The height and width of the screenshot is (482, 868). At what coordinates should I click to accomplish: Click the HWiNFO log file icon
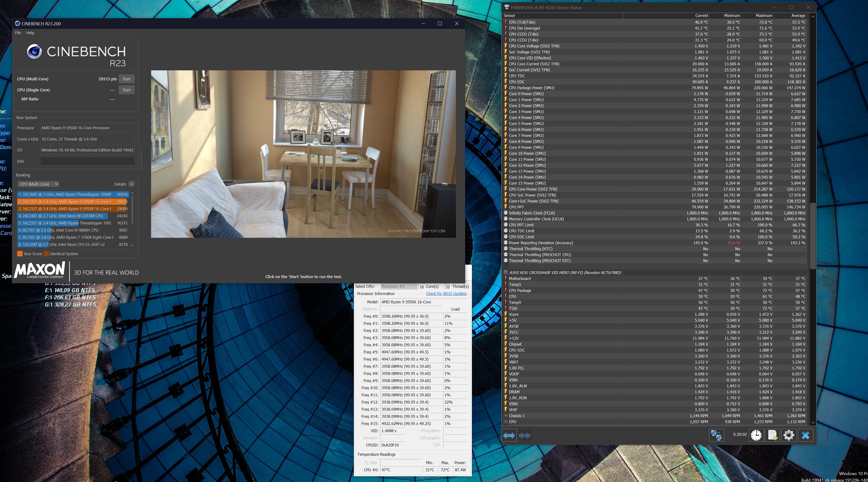click(773, 435)
